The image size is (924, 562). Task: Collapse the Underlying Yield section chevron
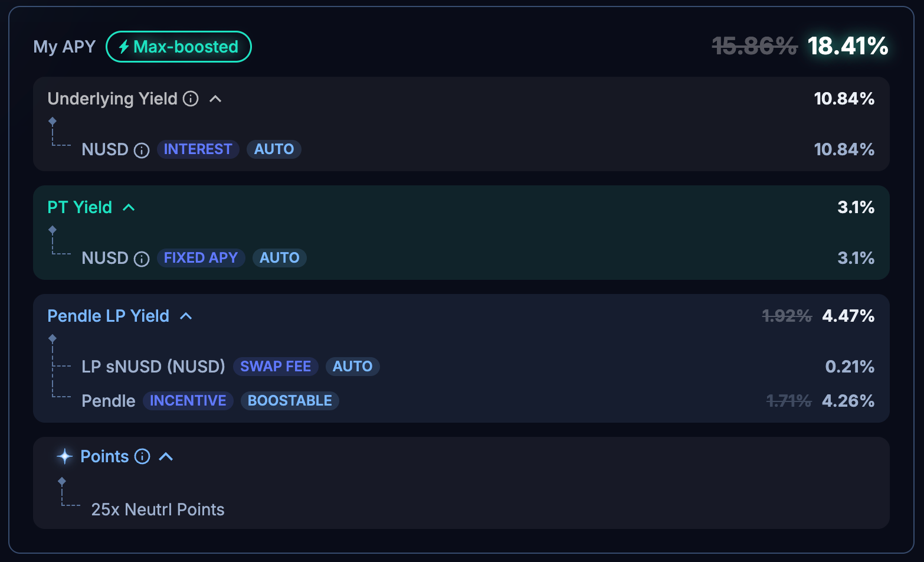click(215, 99)
